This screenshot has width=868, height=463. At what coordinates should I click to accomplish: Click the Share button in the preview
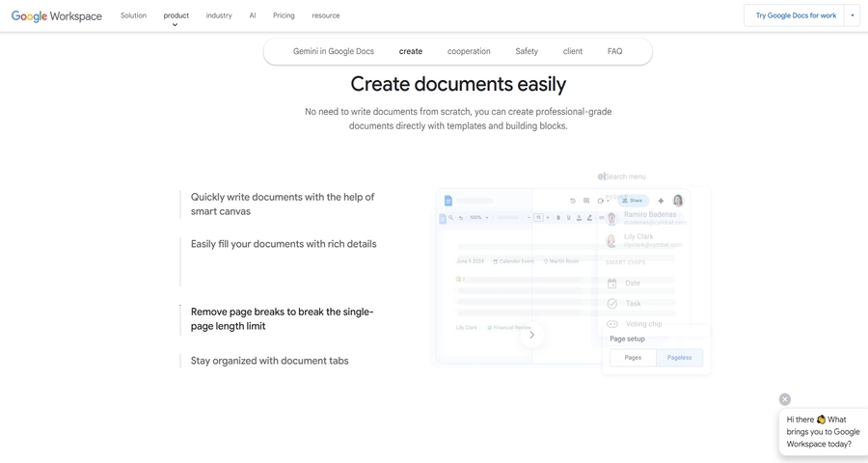[x=634, y=201]
